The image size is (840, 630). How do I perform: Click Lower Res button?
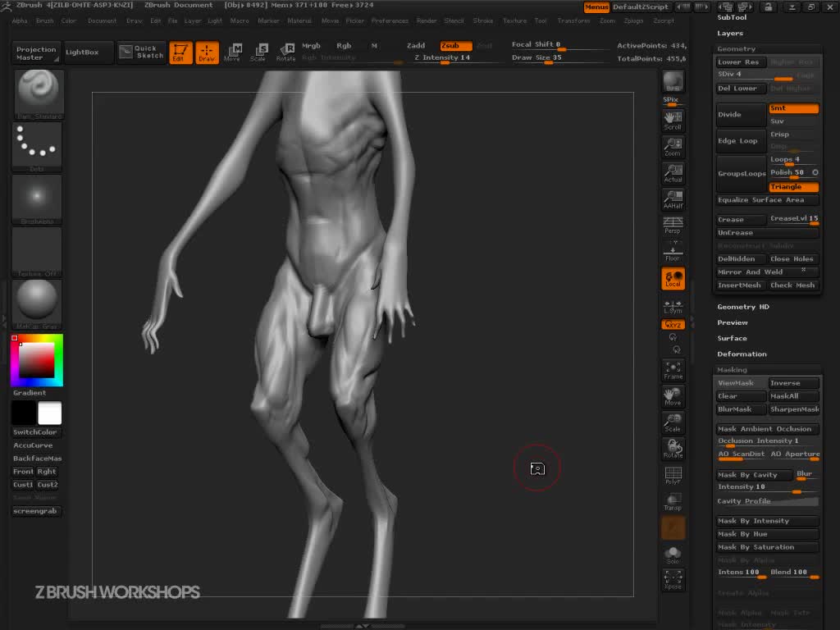741,62
